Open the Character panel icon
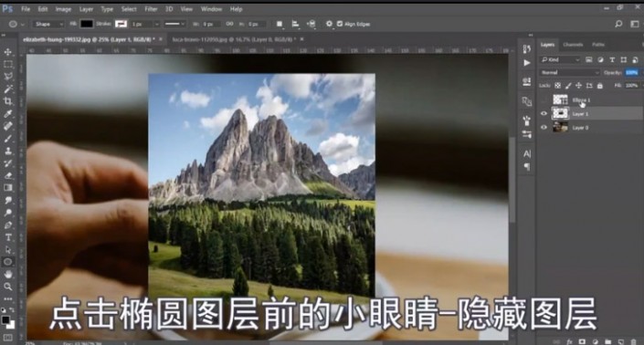This screenshot has height=345, width=644. 527,154
